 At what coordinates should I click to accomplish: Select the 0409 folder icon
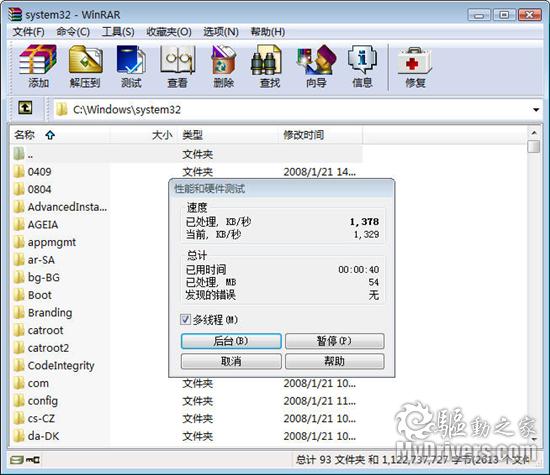click(x=19, y=172)
